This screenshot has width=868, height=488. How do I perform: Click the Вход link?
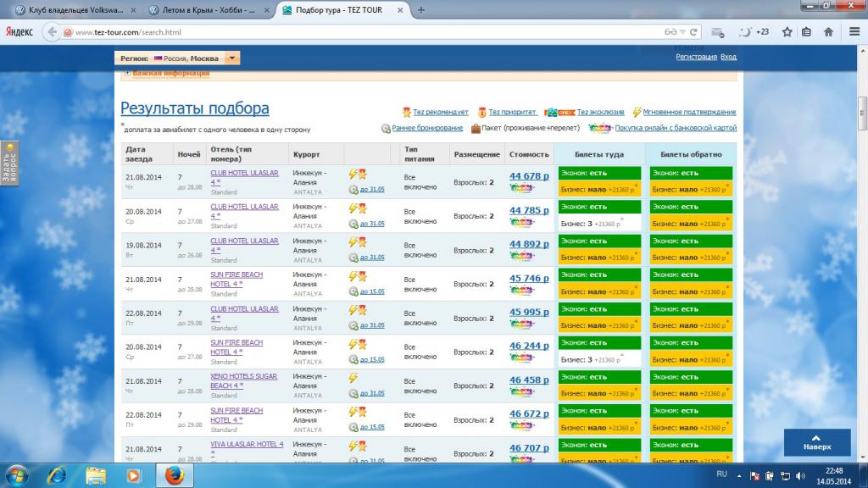coord(728,57)
